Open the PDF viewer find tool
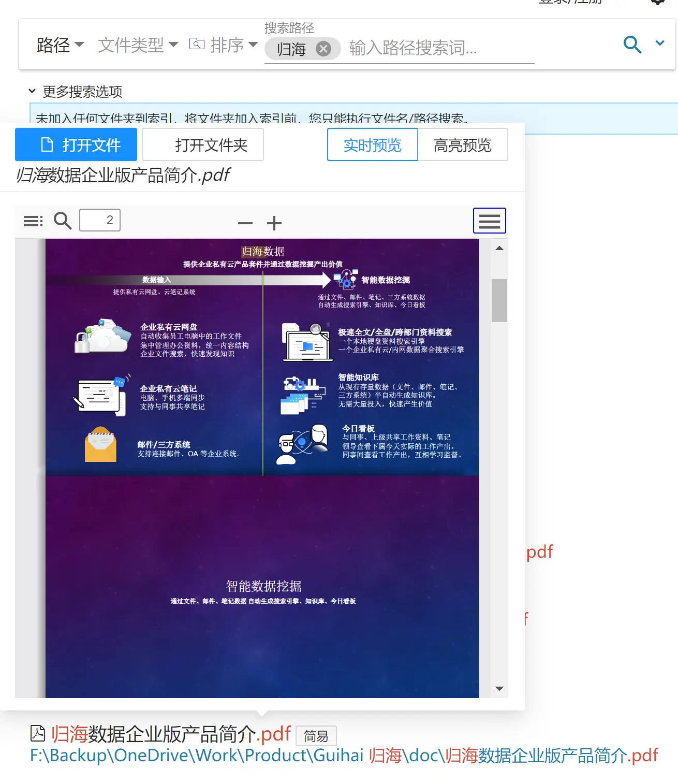 click(63, 221)
